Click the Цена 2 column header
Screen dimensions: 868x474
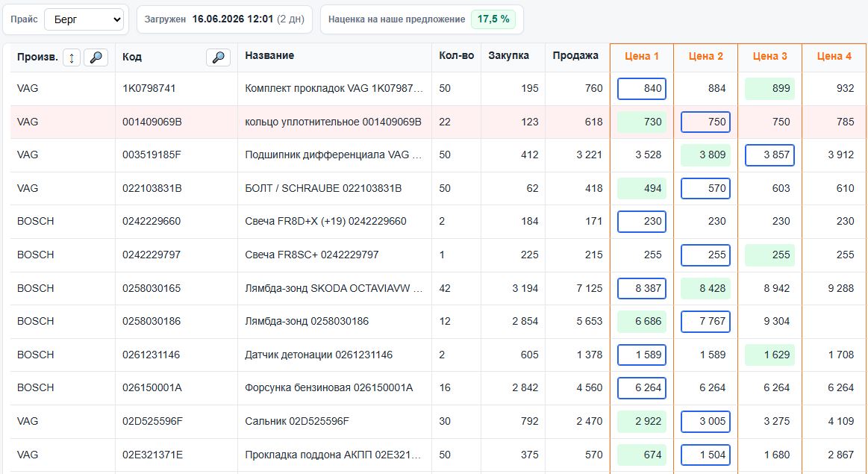[x=706, y=56]
